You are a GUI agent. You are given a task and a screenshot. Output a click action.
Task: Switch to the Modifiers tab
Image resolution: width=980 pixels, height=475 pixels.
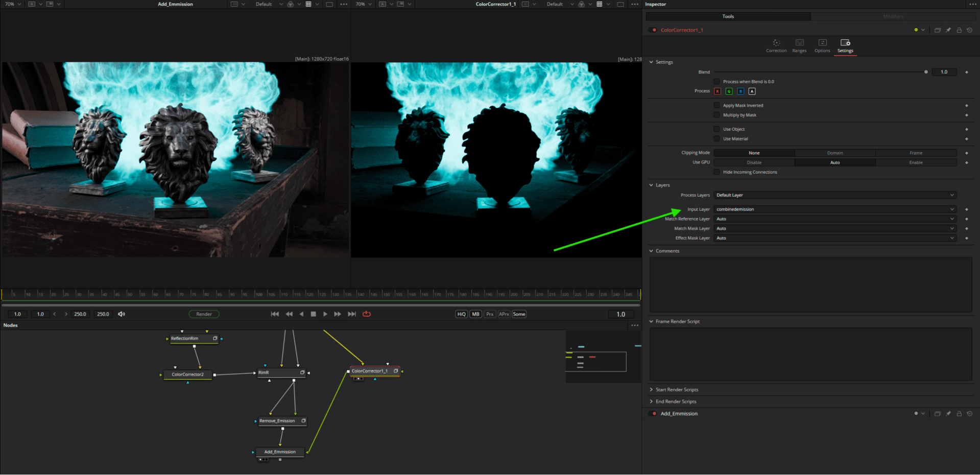[893, 16]
